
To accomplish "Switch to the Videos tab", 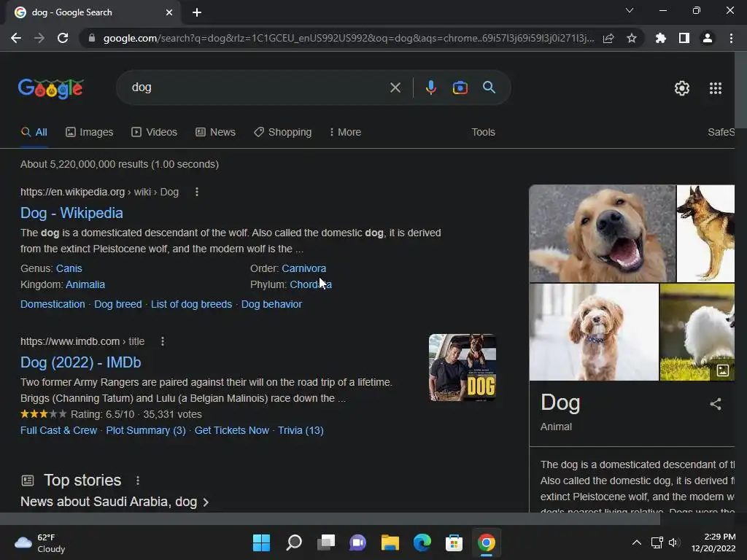I will point(155,132).
